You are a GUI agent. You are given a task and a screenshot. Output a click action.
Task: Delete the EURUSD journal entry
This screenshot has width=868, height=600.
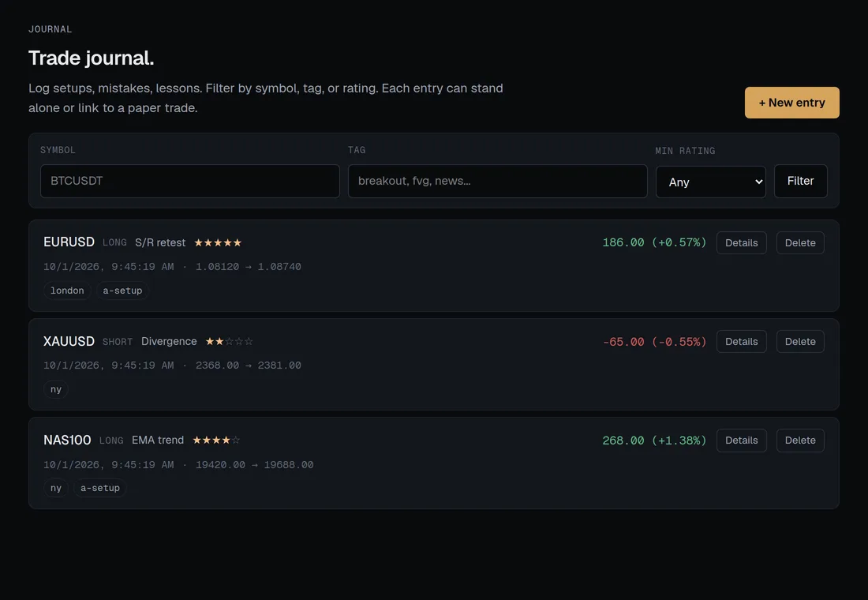pos(800,242)
